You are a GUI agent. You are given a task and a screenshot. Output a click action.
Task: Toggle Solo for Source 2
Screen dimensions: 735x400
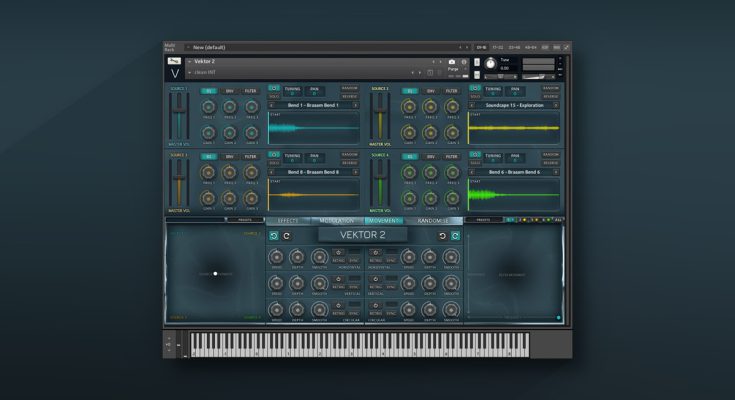[x=474, y=97]
